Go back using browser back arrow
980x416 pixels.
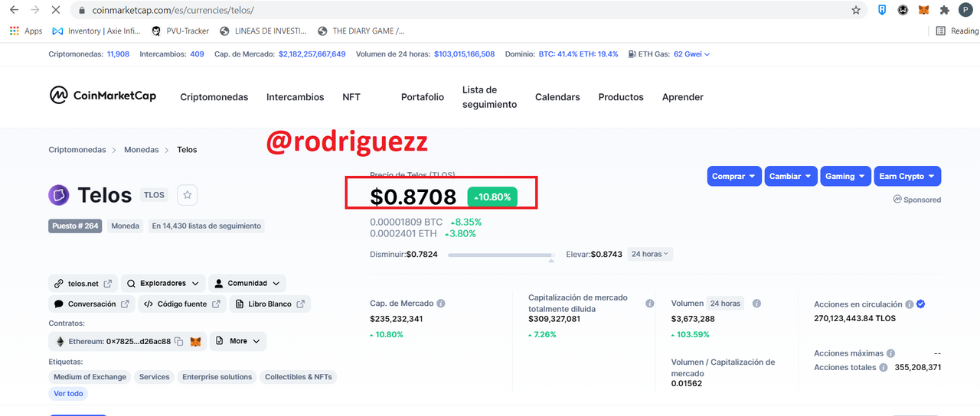pos(14,11)
